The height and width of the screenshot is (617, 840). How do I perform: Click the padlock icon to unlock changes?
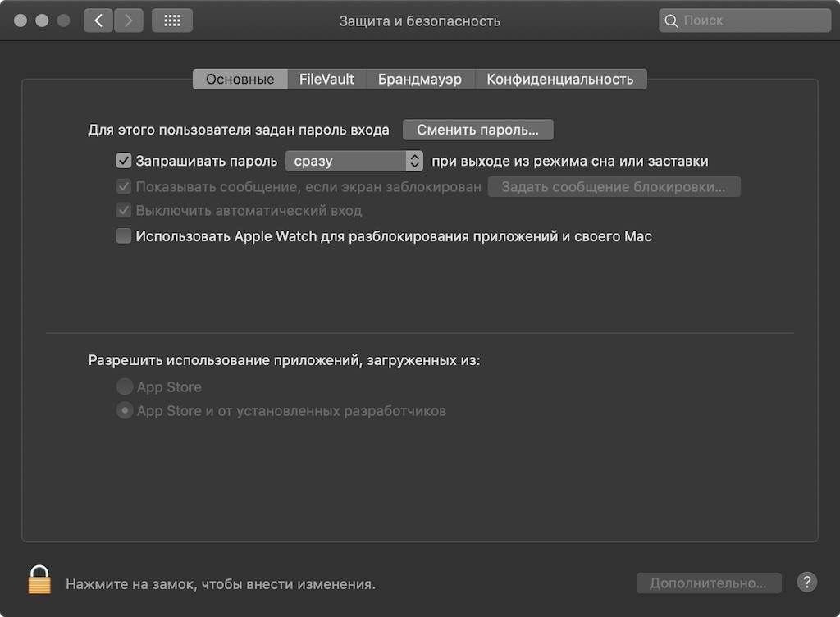point(39,579)
